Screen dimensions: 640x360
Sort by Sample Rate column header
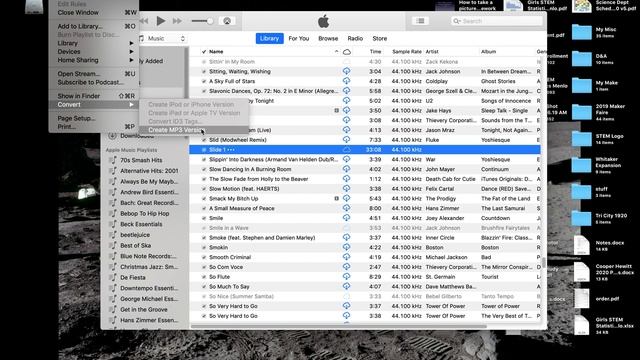[x=407, y=52]
